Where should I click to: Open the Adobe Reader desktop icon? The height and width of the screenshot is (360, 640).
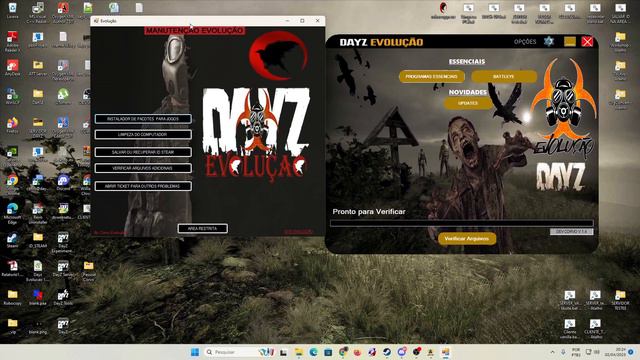point(12,41)
